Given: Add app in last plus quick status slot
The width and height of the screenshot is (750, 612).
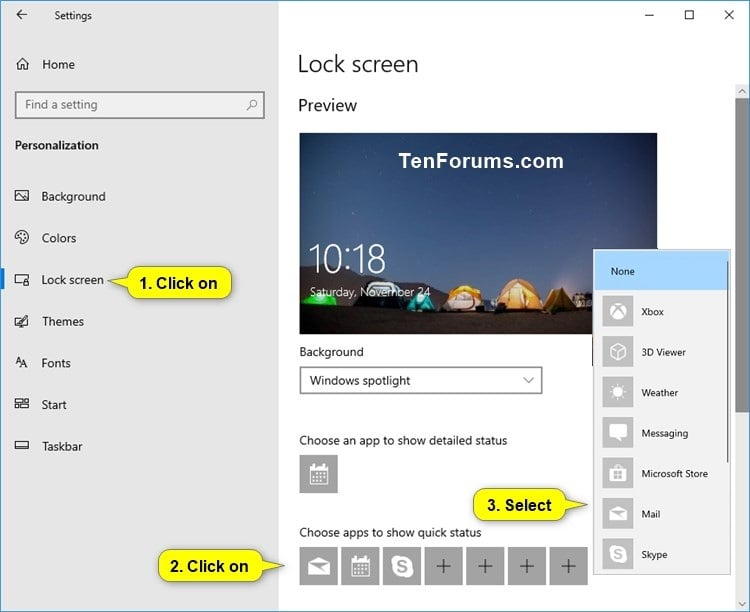Looking at the screenshot, I should tap(568, 566).
